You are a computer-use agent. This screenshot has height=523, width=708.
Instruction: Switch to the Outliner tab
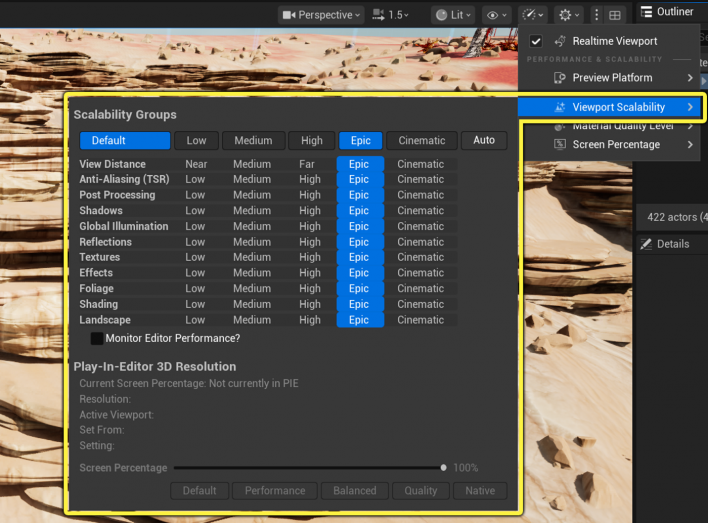point(668,12)
